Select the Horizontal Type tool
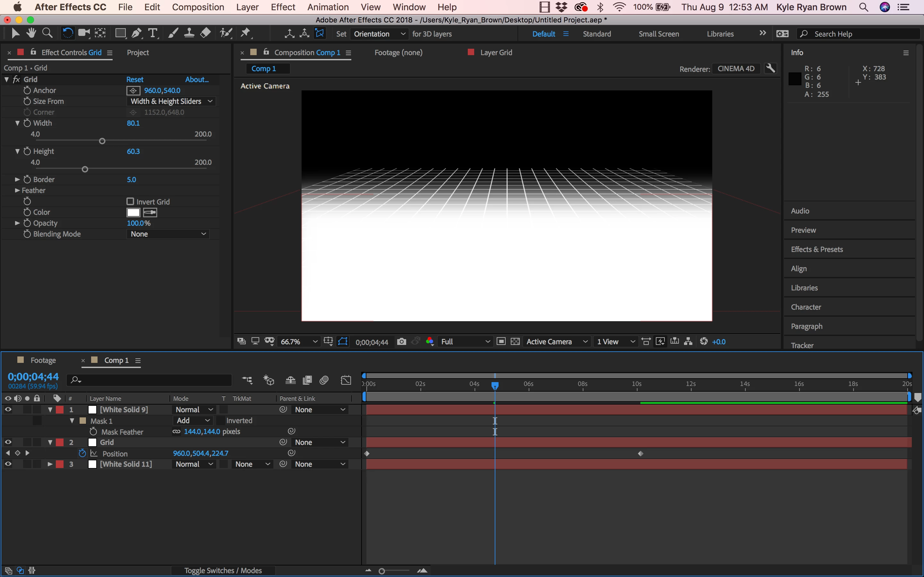 (153, 34)
